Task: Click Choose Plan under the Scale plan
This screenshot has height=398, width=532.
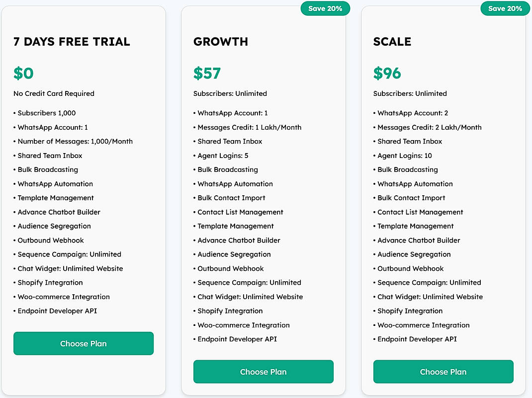Action: point(443,371)
